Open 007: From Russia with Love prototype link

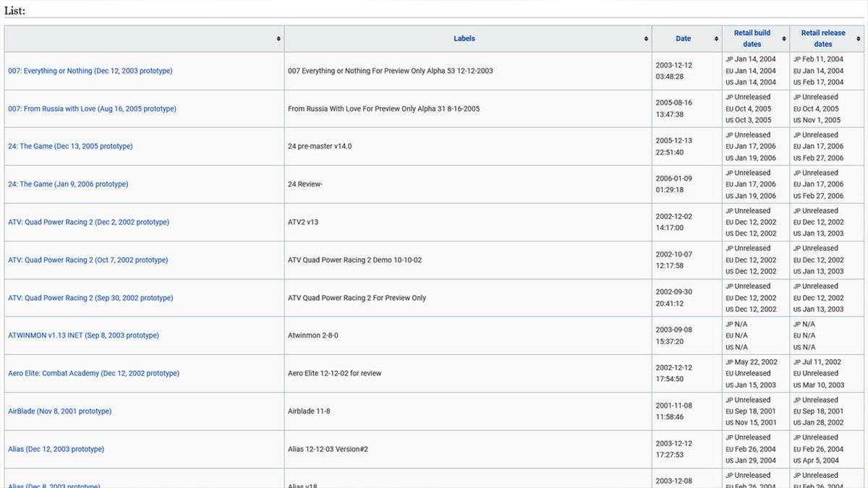click(x=92, y=109)
